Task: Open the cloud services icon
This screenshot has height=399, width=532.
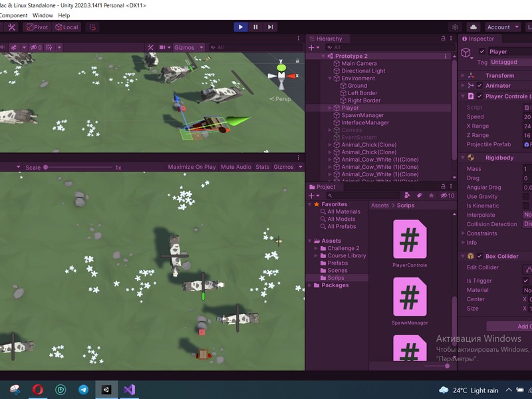Action: tap(473, 27)
